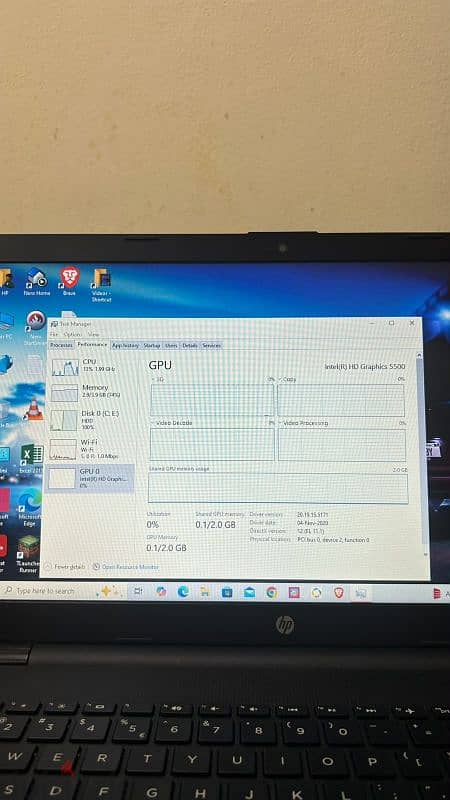Open the Nero Home desktop shortcut
This screenshot has width=450, height=800.
pos(37,282)
